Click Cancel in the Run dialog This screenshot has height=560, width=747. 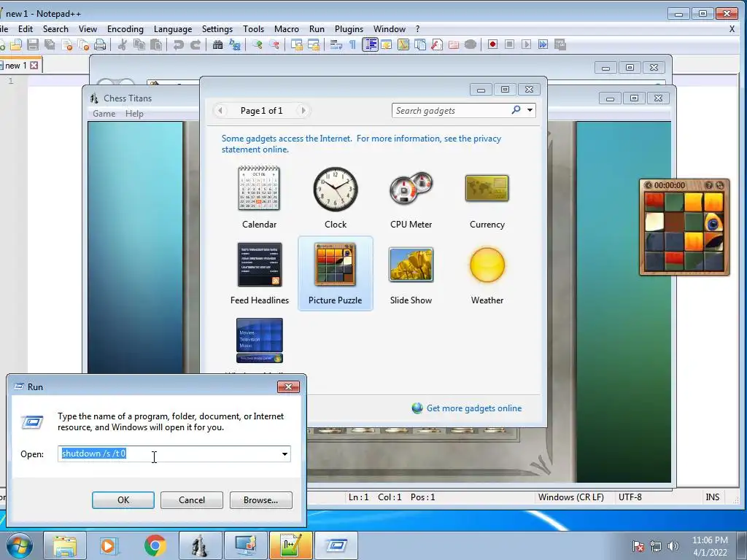pyautogui.click(x=192, y=500)
